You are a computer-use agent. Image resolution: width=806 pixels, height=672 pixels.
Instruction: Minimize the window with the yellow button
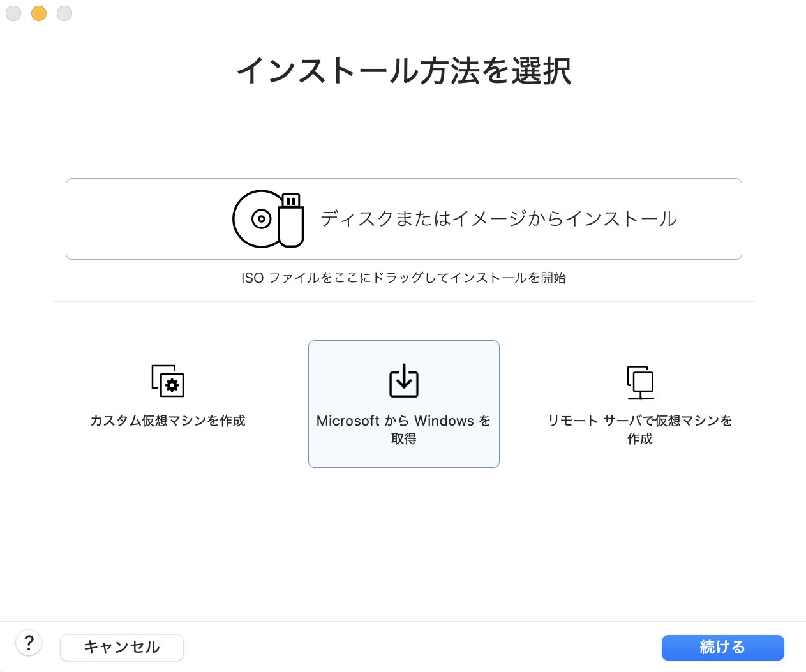[x=39, y=13]
